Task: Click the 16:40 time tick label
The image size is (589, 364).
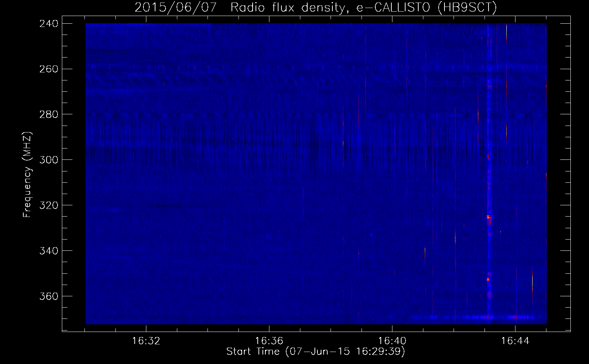Action: pyautogui.click(x=392, y=341)
